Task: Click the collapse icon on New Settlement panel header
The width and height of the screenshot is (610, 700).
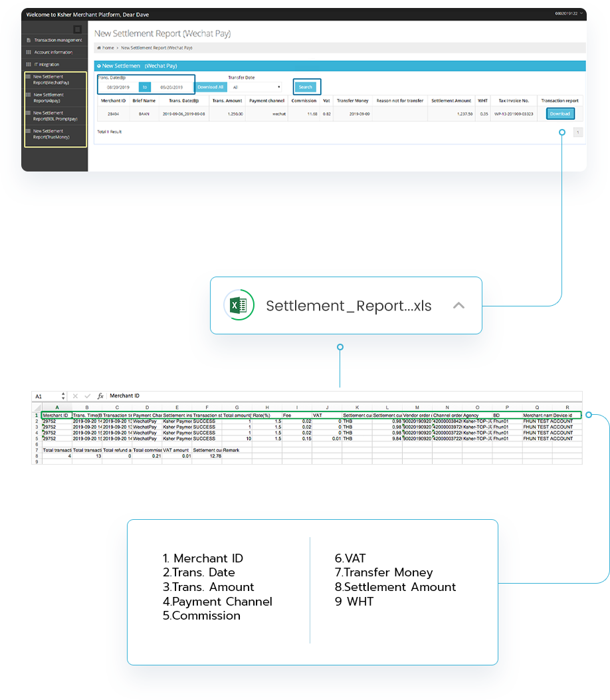Action: pyautogui.click(x=99, y=66)
